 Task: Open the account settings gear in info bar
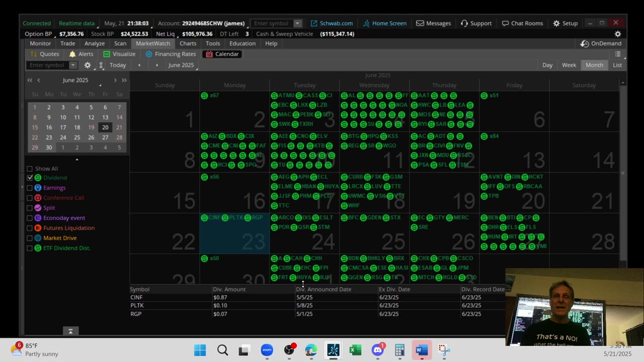618,34
